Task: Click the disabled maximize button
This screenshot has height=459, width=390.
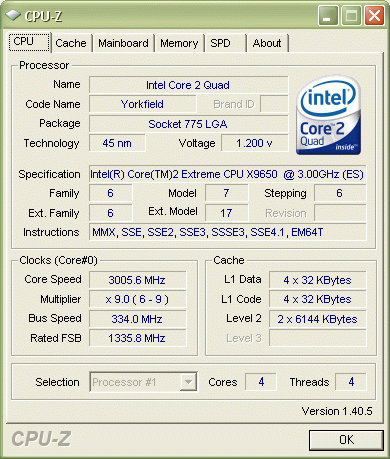Action: point(351,16)
